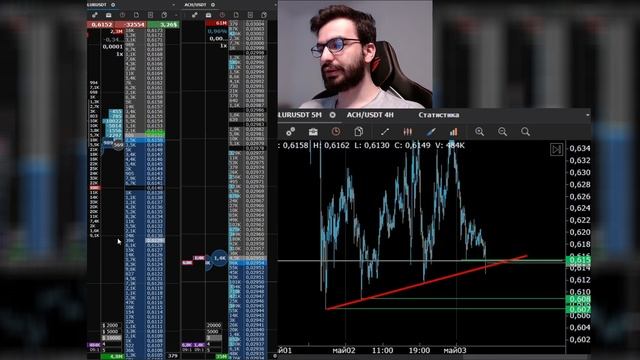This screenshot has width=640, height=360.
Task: Zoom in on the chart
Action: pyautogui.click(x=480, y=131)
